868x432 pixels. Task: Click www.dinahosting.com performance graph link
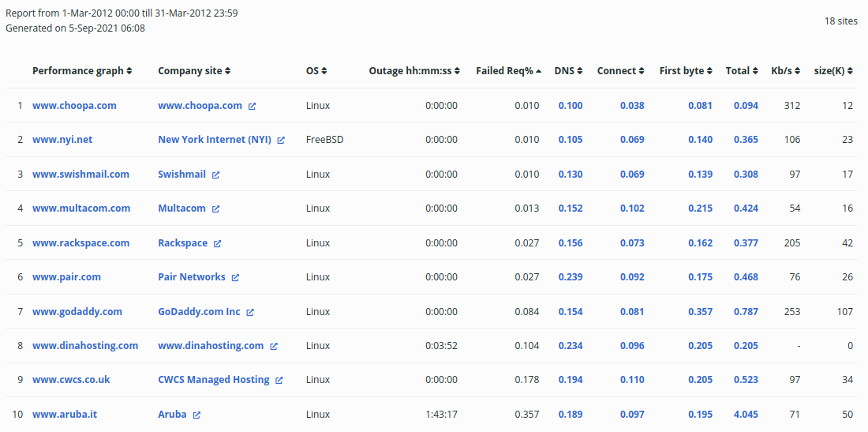(x=85, y=346)
